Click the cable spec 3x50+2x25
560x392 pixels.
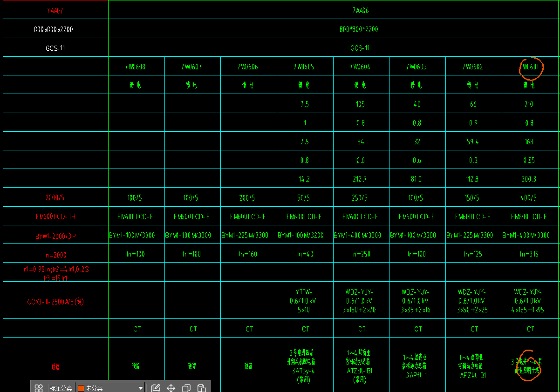point(472,310)
